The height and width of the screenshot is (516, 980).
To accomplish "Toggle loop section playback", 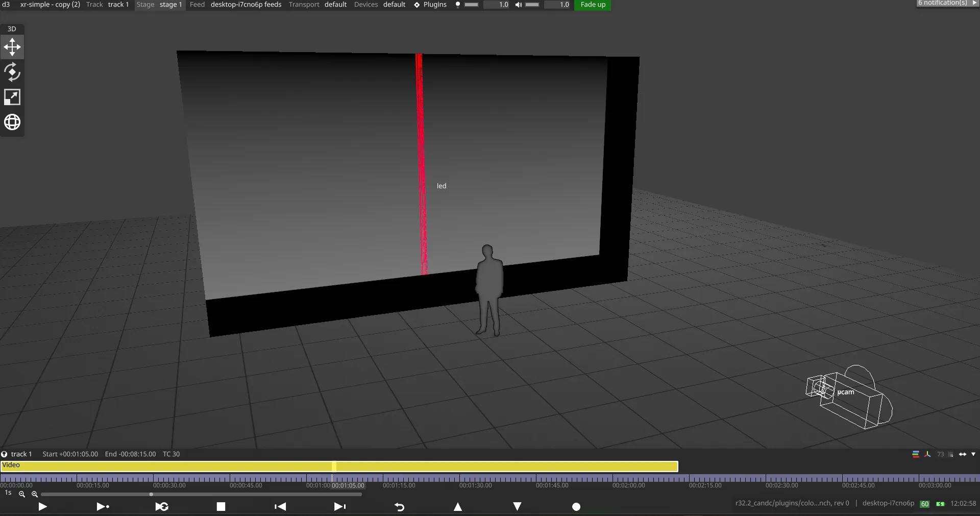I will pyautogui.click(x=162, y=506).
